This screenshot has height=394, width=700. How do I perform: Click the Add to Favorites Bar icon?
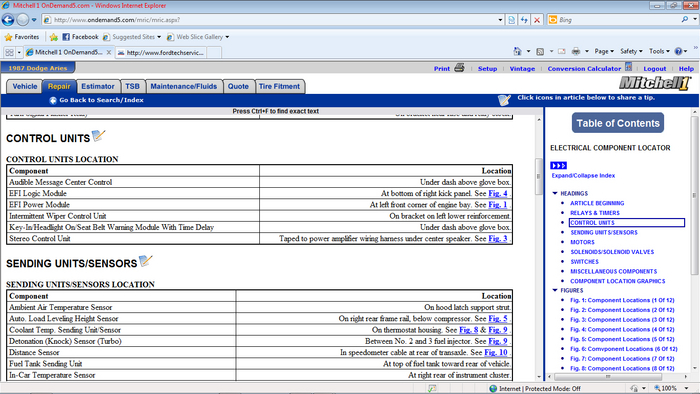click(54, 37)
